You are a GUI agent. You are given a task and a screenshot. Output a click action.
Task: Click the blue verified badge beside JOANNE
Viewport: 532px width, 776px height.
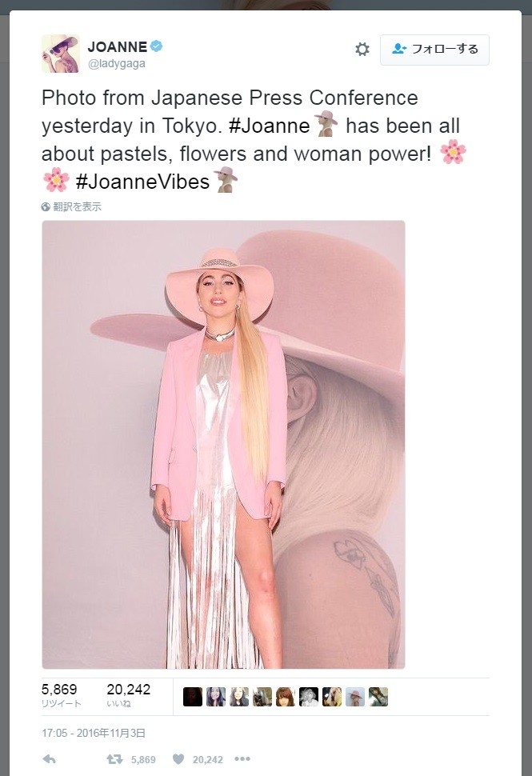[x=157, y=46]
